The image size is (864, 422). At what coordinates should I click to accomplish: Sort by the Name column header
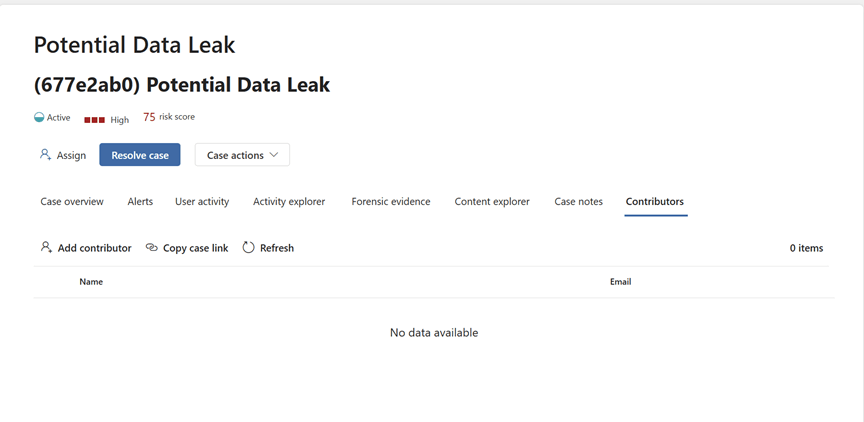coord(91,282)
